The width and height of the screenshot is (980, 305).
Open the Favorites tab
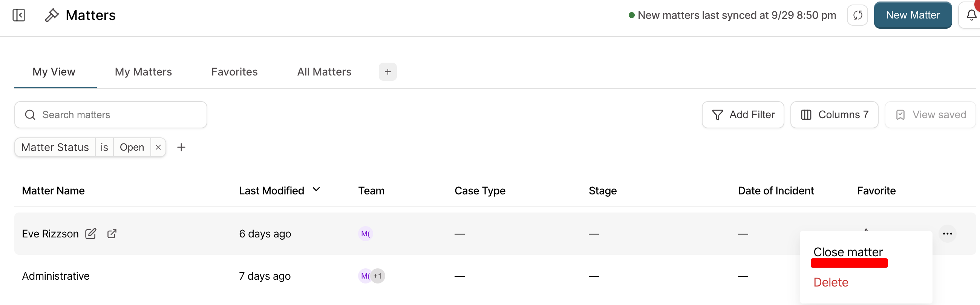click(234, 72)
